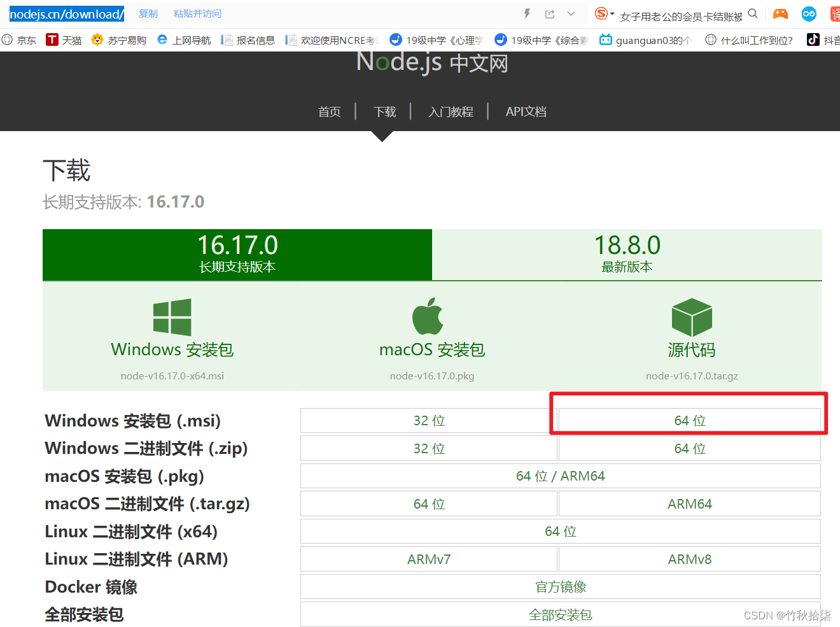Click 粘贴并访问 paste and visit
Viewport: 840px width, 627px height.
[197, 13]
